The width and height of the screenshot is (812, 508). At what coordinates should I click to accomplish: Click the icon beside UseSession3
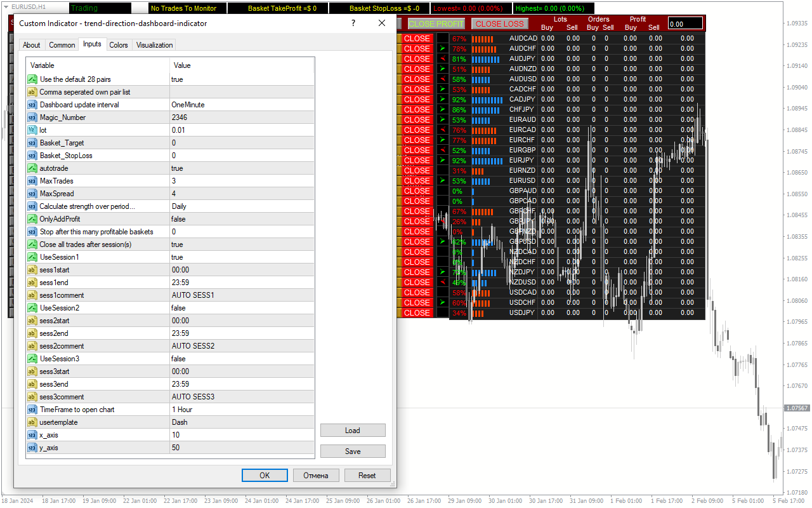tap(32, 359)
